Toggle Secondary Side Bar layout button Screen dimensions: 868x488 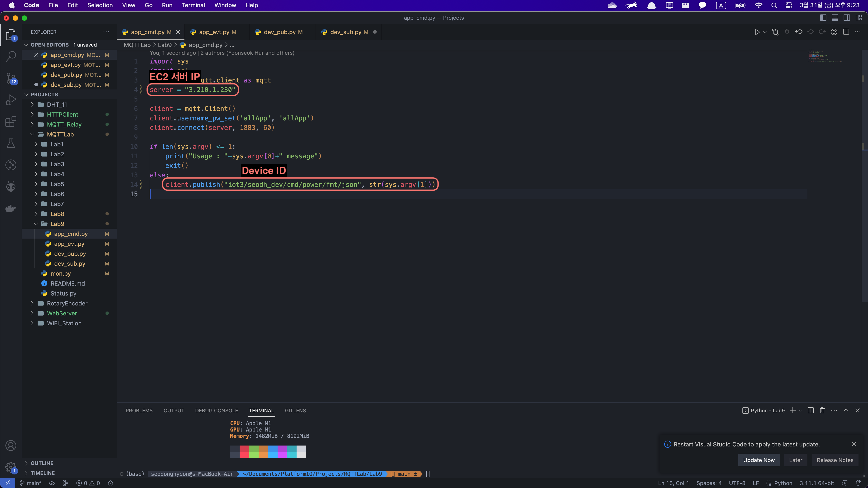(847, 18)
